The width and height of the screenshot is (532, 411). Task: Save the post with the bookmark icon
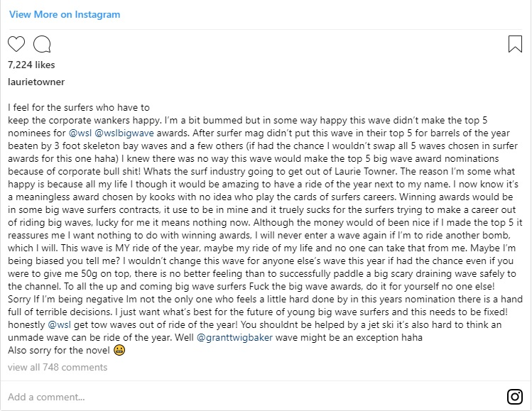(515, 44)
